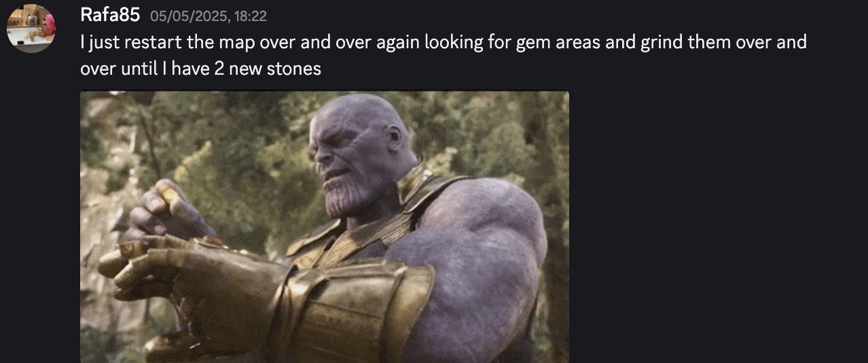Click the phrase "2 new stones"
Image resolution: width=868 pixels, height=363 pixels.
(x=266, y=69)
